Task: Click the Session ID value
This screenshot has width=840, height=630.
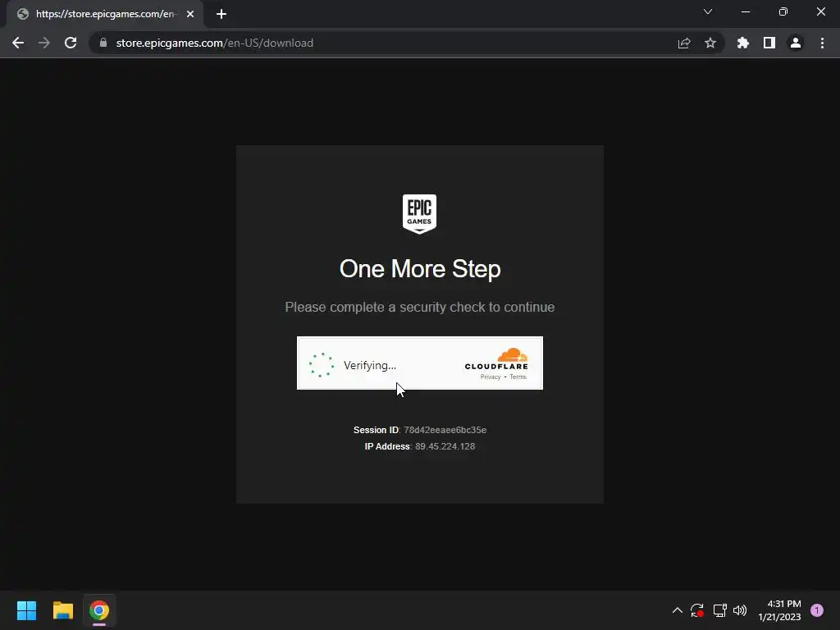Action: (x=445, y=430)
